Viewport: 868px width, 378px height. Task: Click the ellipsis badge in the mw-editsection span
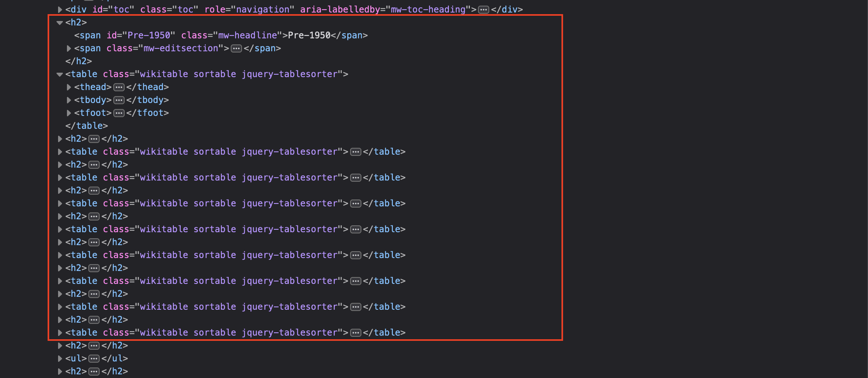click(x=236, y=48)
